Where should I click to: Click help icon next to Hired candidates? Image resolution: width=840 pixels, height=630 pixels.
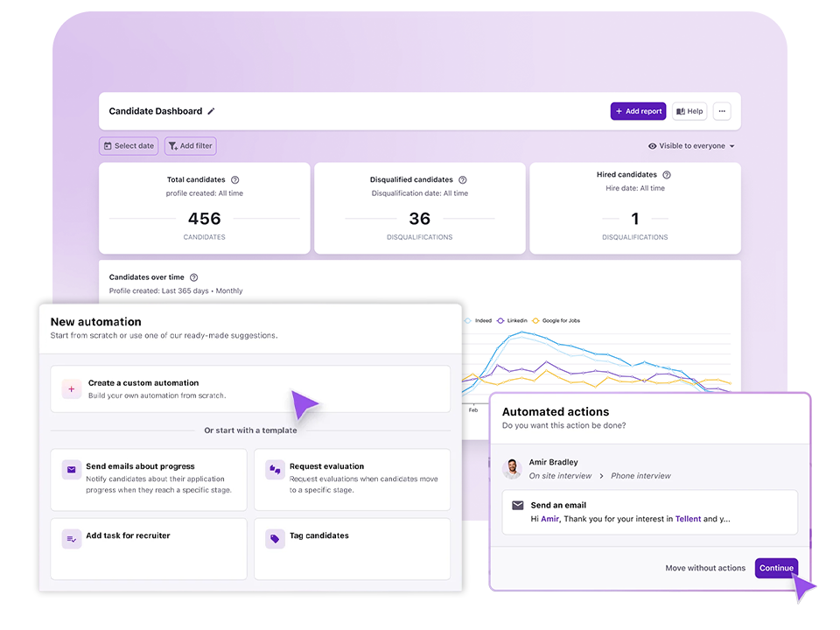(667, 175)
